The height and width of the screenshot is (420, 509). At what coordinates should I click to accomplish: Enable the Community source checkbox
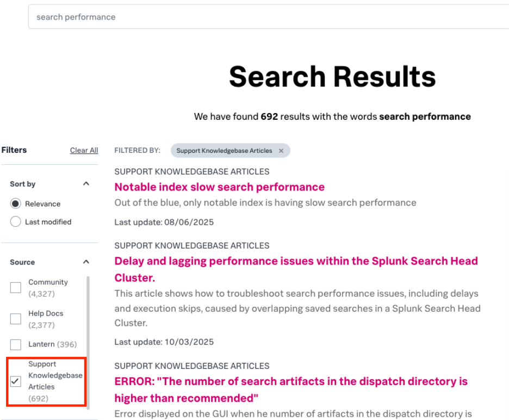[16, 288]
